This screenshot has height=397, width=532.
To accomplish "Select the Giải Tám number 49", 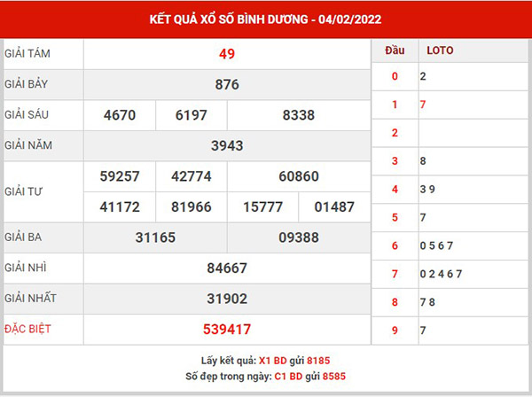I will (226, 54).
